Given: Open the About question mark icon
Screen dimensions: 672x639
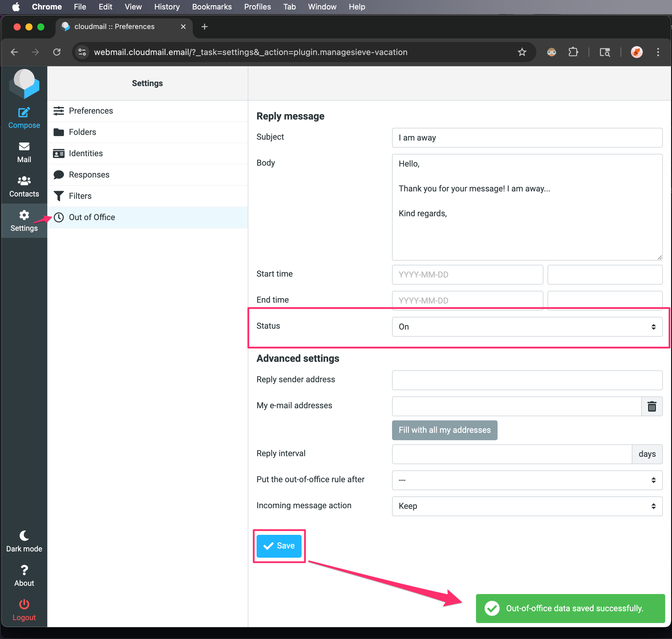Looking at the screenshot, I should pyautogui.click(x=24, y=570).
